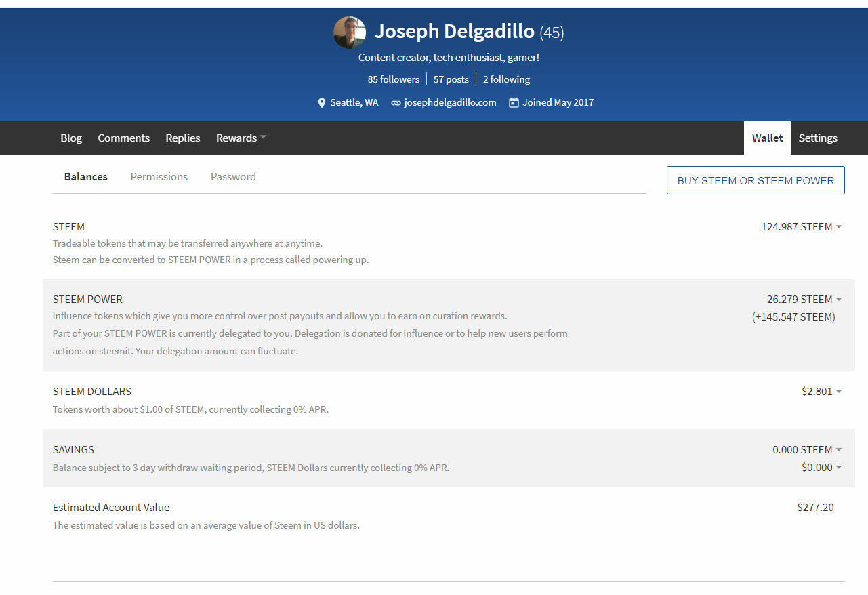Click the Buy Steem or Steem Power button
The height and width of the screenshot is (595, 868).
click(756, 180)
